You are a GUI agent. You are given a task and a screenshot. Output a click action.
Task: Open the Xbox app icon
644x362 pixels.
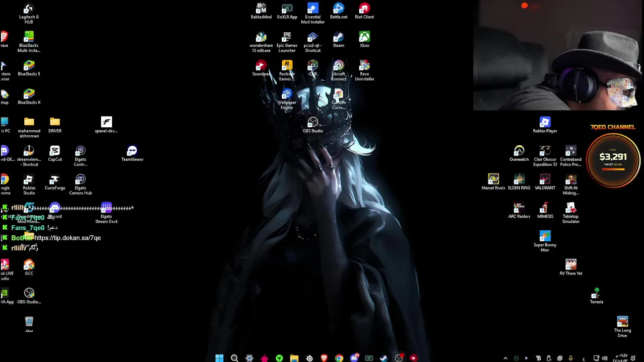(364, 40)
